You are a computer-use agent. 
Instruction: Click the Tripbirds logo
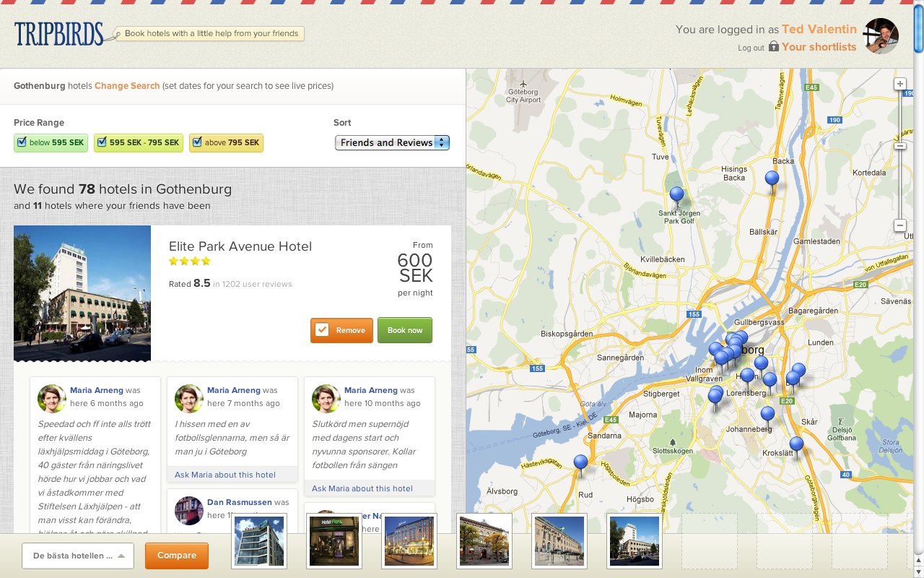coord(59,34)
